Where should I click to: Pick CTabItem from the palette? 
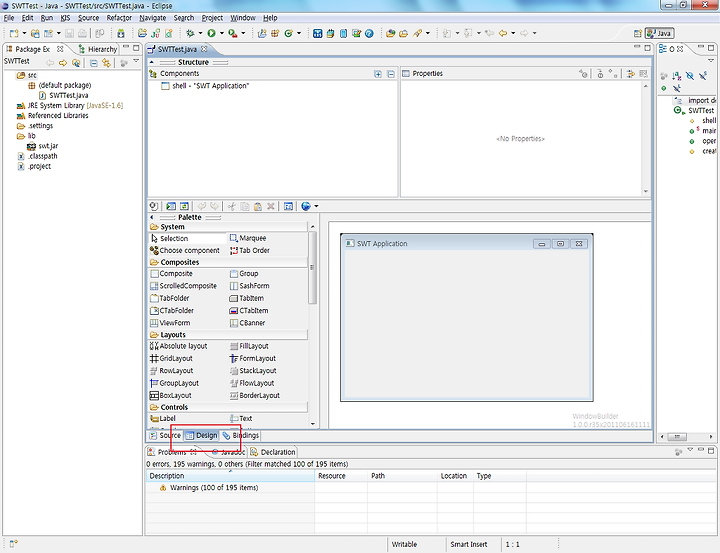[248, 310]
